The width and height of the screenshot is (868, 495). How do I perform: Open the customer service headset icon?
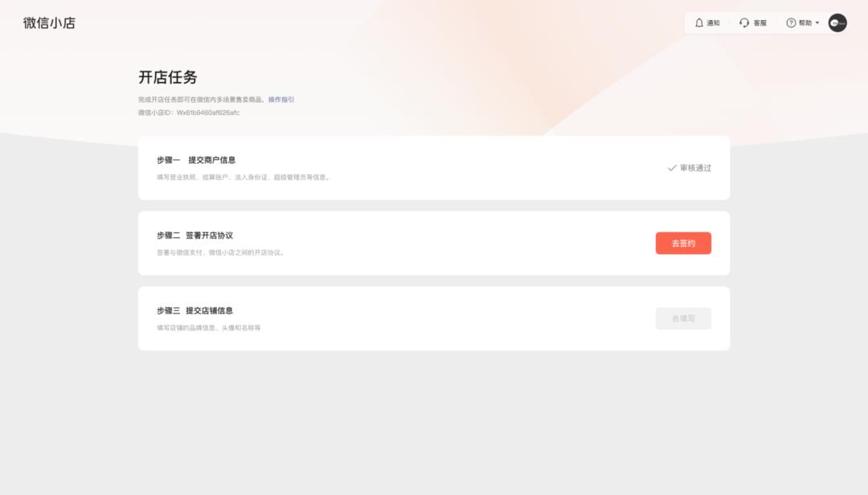coord(744,22)
